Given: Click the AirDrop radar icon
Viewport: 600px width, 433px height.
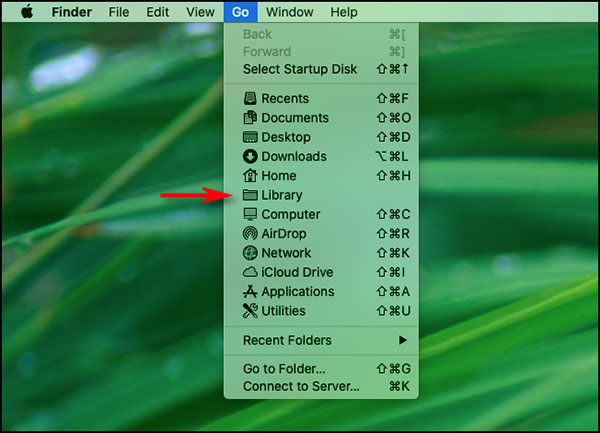Looking at the screenshot, I should point(250,233).
